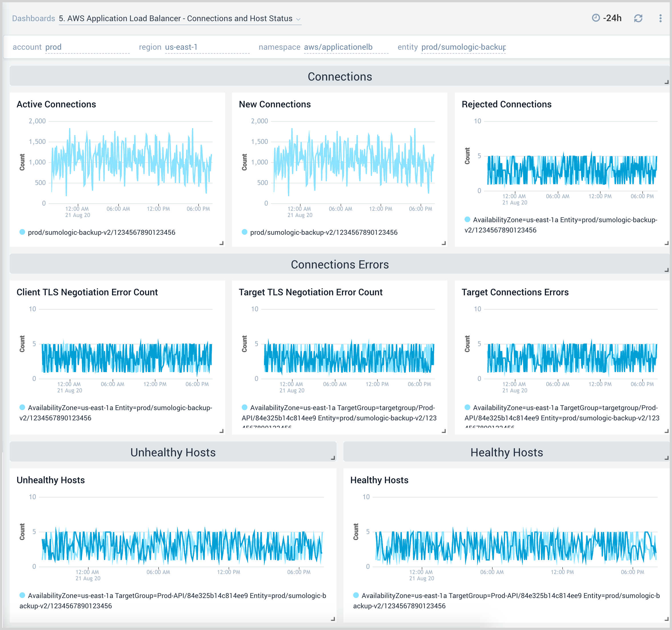Click the namespace filter value aws/applicationelb

337,47
